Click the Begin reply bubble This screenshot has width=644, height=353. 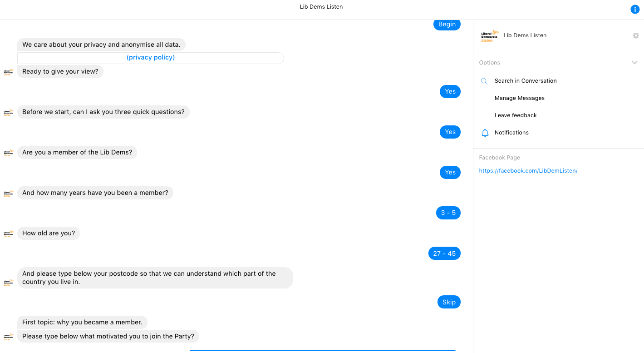(x=447, y=25)
